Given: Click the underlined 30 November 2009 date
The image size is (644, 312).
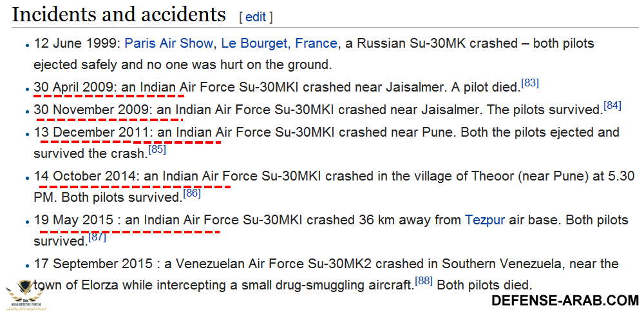Looking at the screenshot, I should 91,110.
